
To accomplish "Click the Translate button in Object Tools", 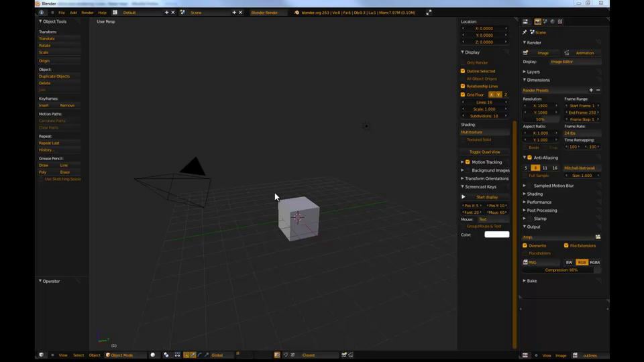I will click(x=59, y=39).
